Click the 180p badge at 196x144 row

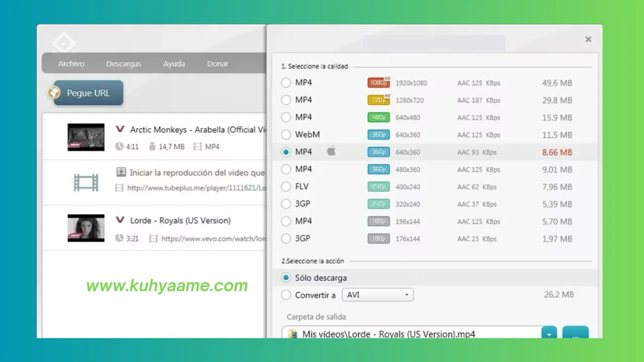click(x=379, y=221)
